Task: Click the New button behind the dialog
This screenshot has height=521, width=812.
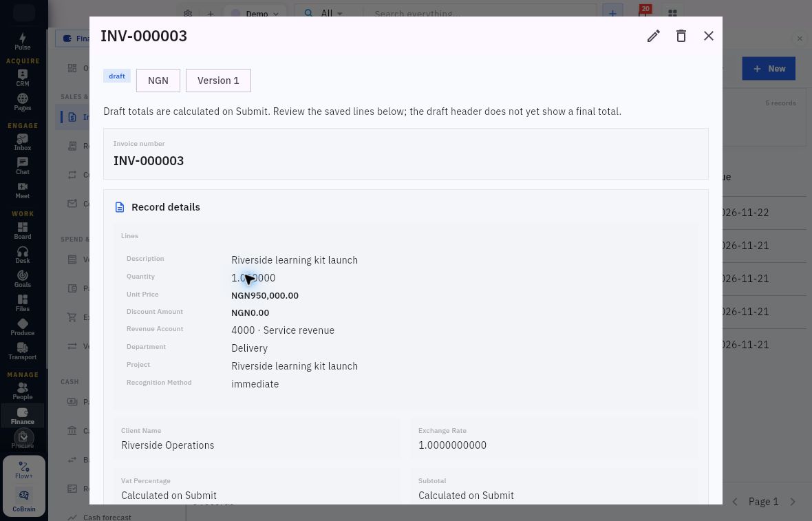Action: coord(769,68)
